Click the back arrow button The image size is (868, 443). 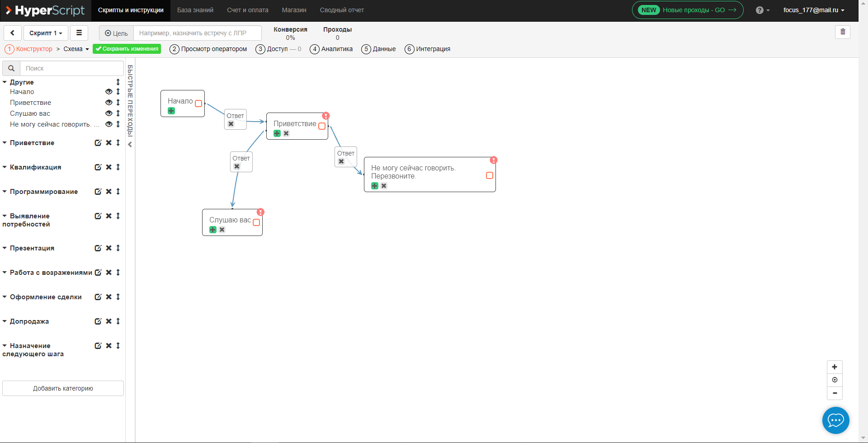point(13,33)
